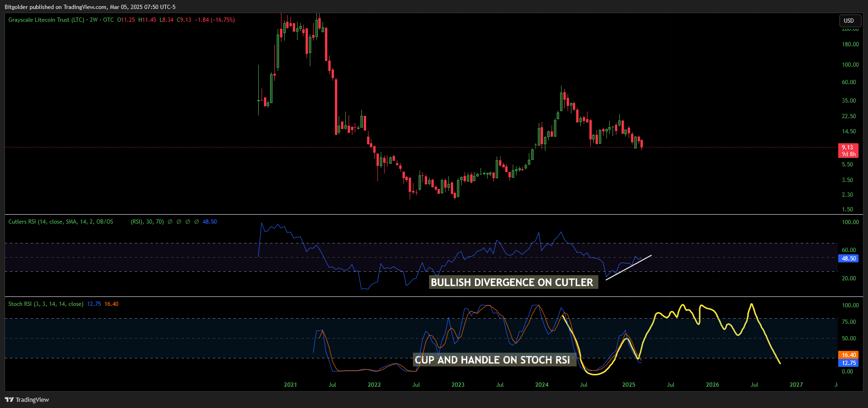This screenshot has width=868, height=408.
Task: Click the 50.00 label on Stoch RSI scale
Action: pos(849,339)
